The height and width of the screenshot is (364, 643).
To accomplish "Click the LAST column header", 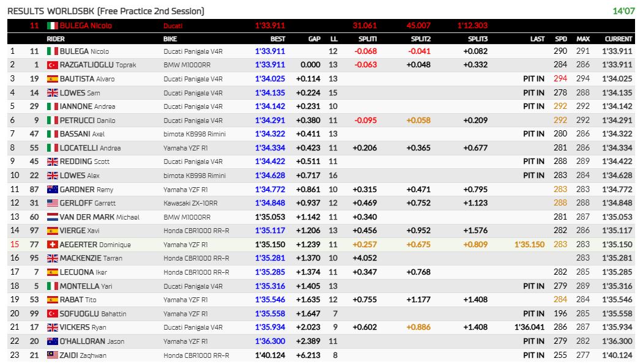I will [x=537, y=39].
